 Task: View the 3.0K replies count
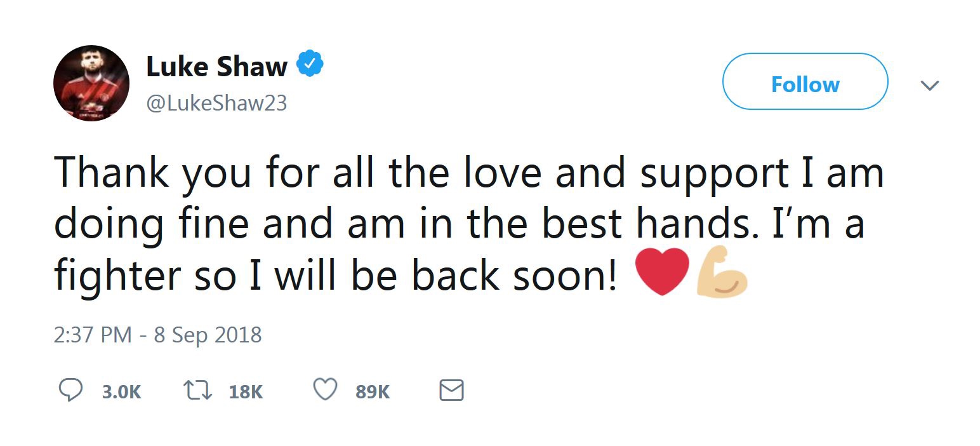121,391
